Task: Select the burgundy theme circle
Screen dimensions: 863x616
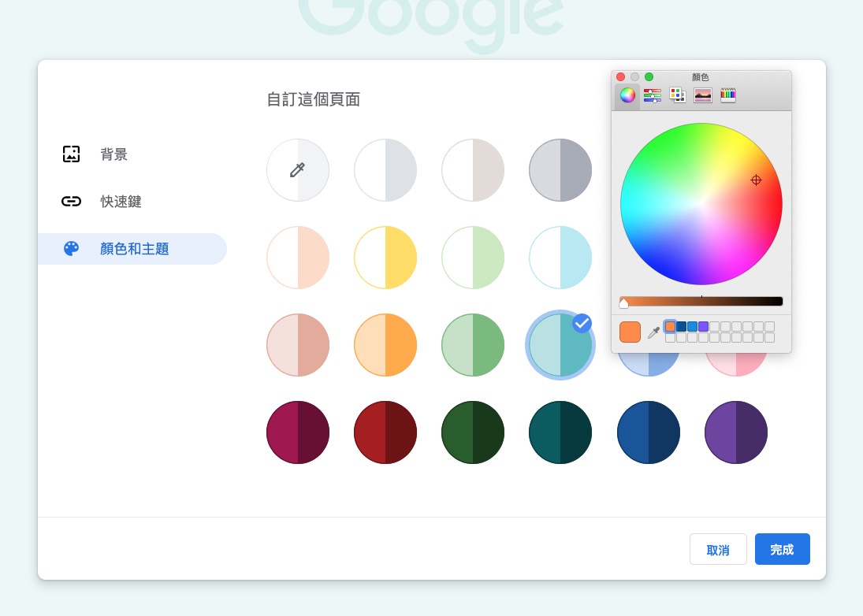Action: coord(298,432)
